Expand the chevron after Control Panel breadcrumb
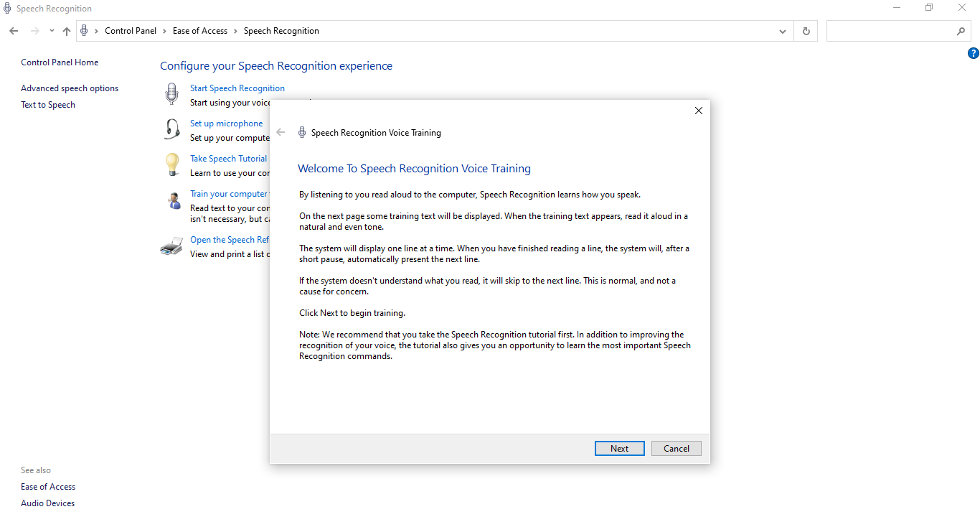980x522 pixels. pyautogui.click(x=165, y=31)
